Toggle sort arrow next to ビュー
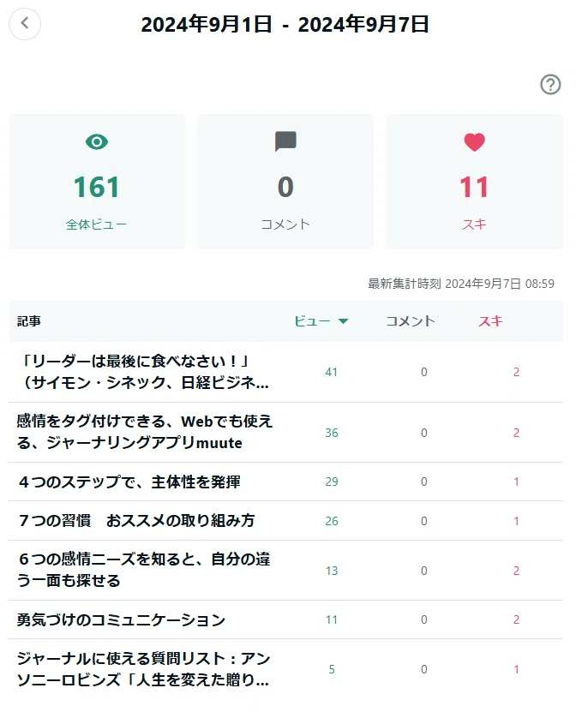The height and width of the screenshot is (718, 588). 343,321
